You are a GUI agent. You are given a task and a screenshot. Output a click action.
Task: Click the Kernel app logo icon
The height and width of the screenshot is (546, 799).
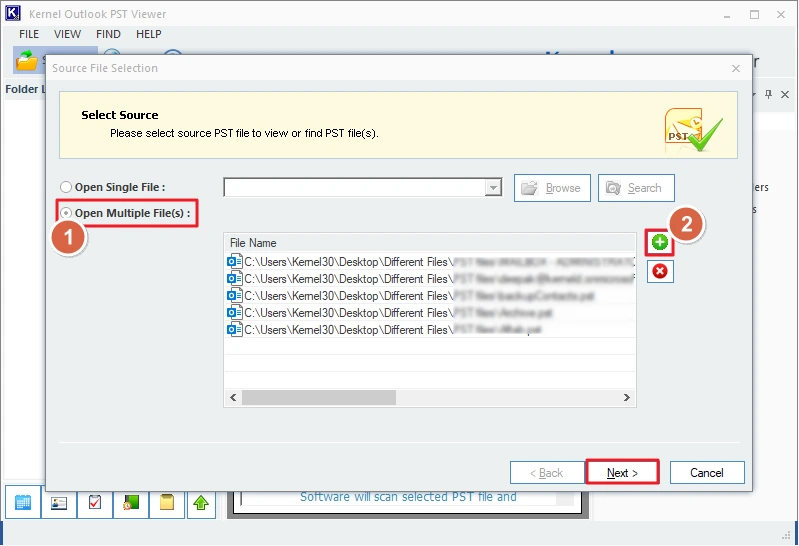point(13,13)
